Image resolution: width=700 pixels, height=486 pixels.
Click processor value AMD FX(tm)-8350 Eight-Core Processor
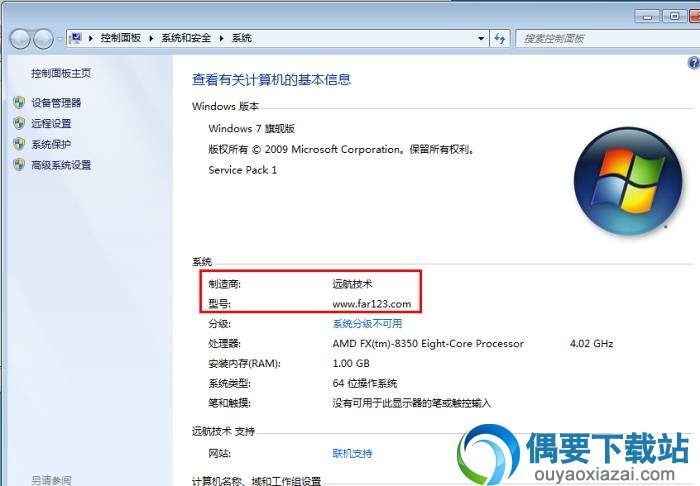click(x=428, y=344)
